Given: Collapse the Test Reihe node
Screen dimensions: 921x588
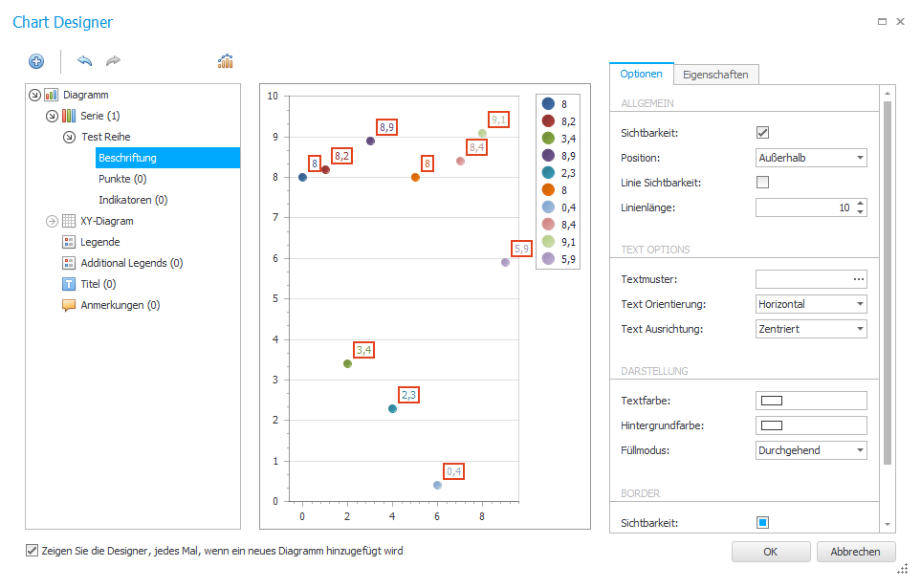Looking at the screenshot, I should [x=69, y=137].
